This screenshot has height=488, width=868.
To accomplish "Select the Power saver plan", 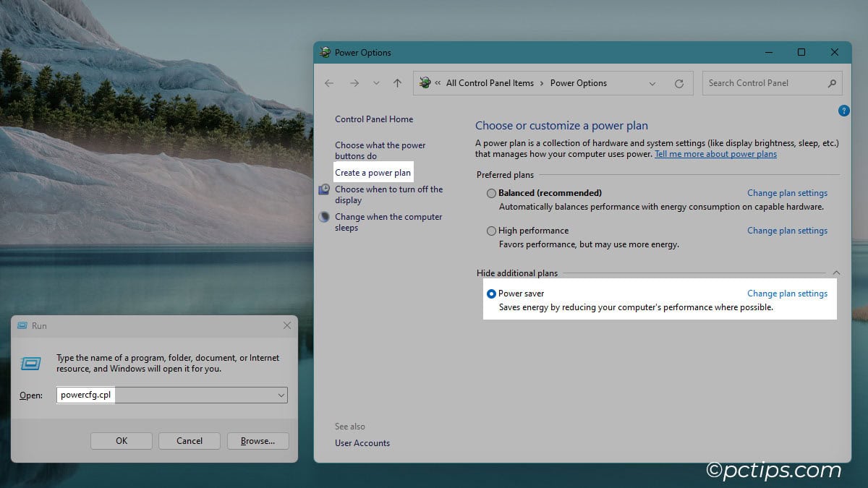I will (x=491, y=294).
